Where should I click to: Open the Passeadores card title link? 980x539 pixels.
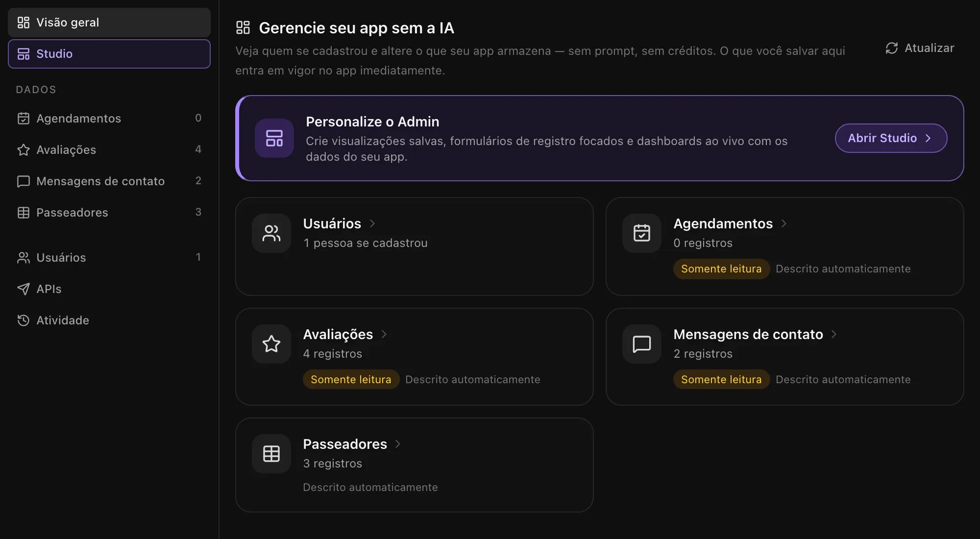click(345, 444)
